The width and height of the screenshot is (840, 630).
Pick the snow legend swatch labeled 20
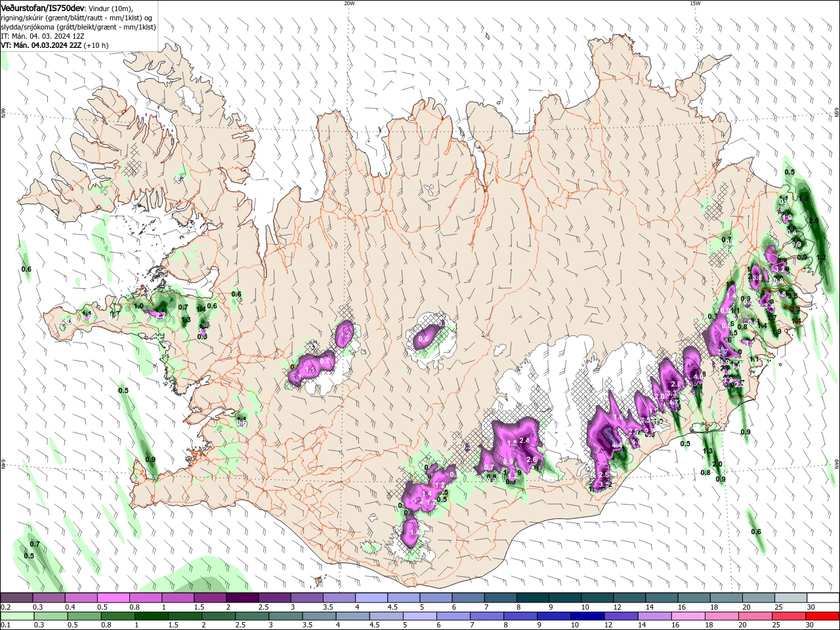757,598
